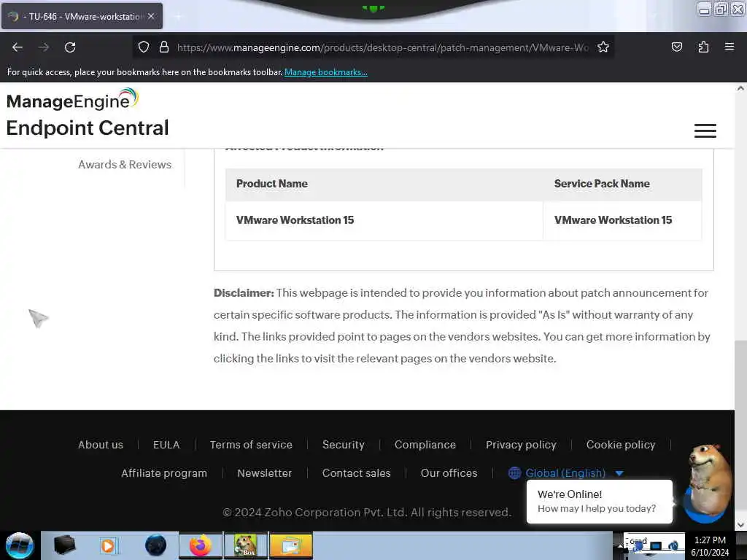747x560 pixels.
Task: Open the Terms of service link
Action: click(251, 445)
